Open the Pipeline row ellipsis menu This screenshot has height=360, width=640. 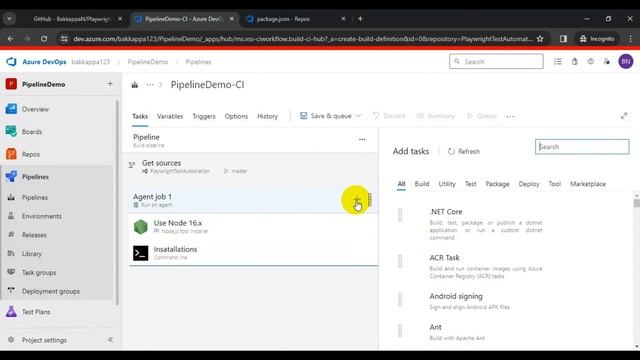[362, 139]
